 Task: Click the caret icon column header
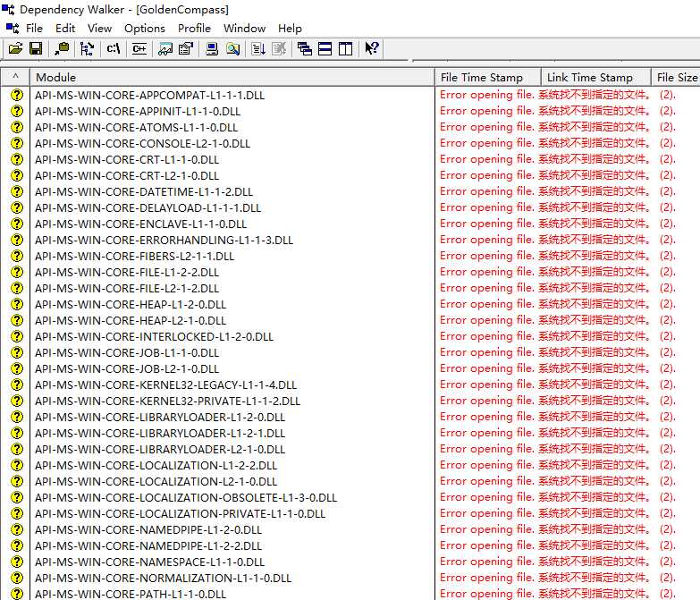(x=15, y=77)
